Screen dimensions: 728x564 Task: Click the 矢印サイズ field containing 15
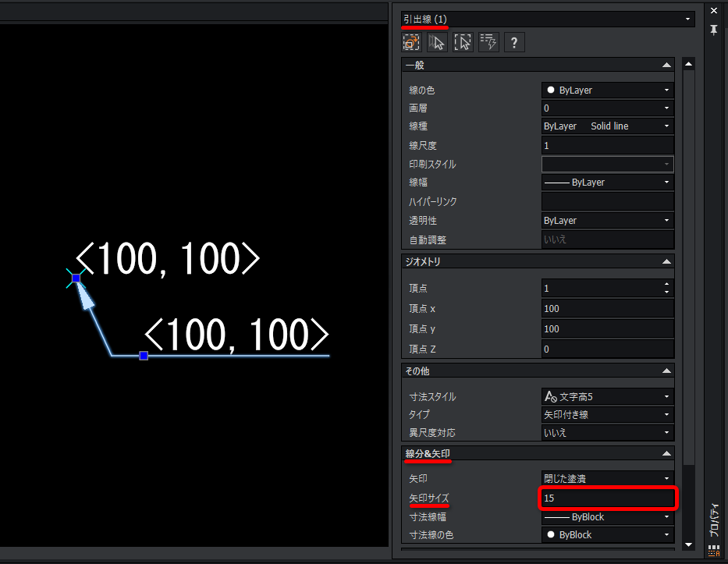click(x=608, y=498)
